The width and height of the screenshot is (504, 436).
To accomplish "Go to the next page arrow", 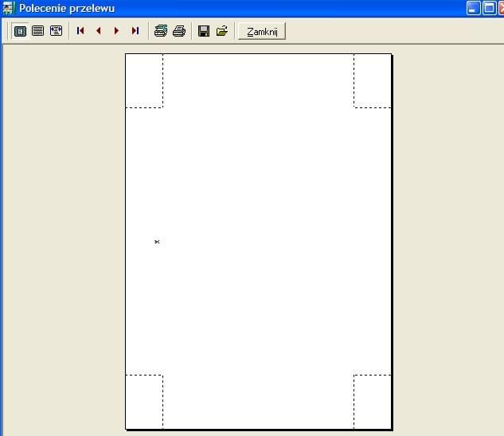I will 117,31.
